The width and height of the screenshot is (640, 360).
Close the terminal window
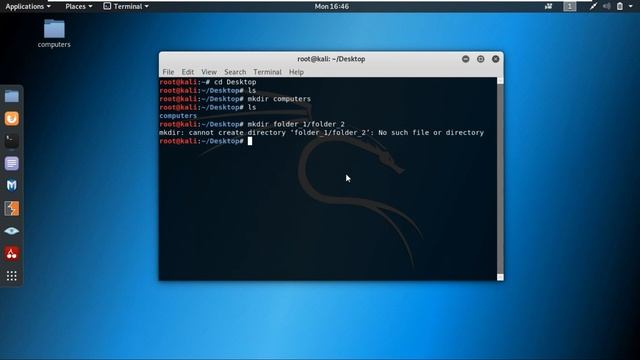coord(496,59)
